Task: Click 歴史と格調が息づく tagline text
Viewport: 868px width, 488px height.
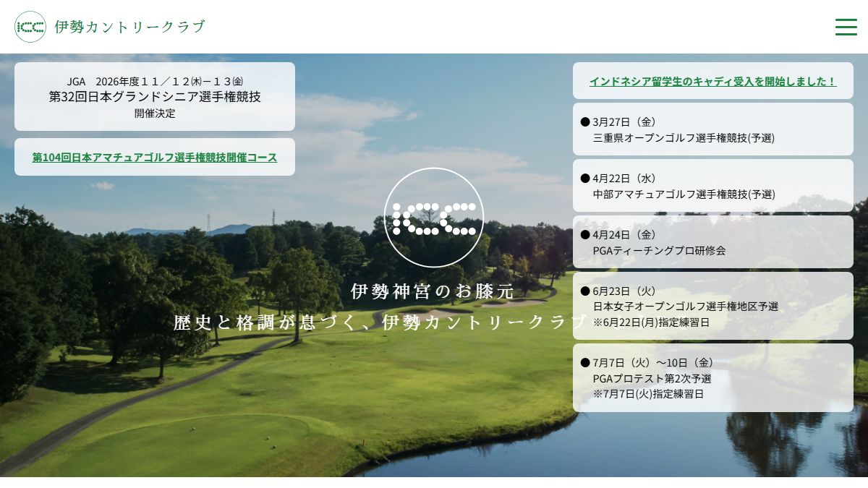Action: click(265, 322)
